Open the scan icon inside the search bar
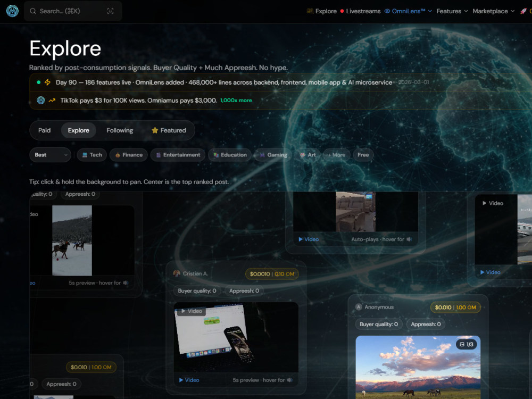The width and height of the screenshot is (532, 399). point(110,11)
